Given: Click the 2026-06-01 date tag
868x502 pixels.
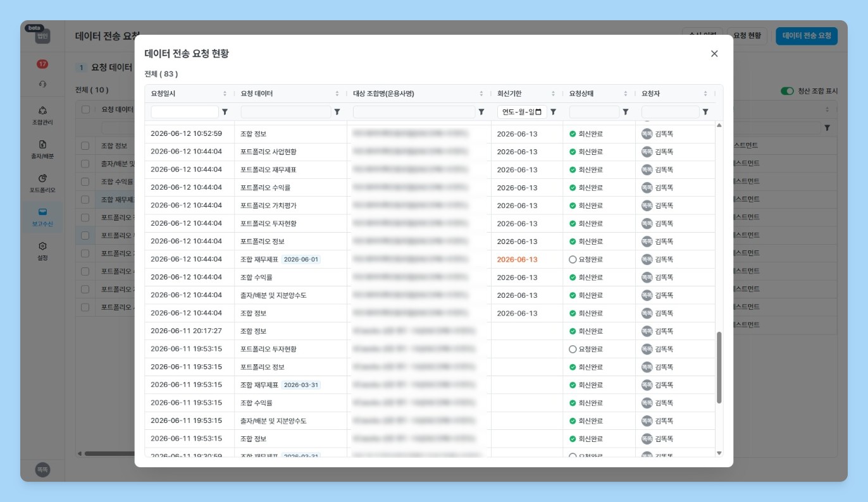Looking at the screenshot, I should tap(301, 259).
